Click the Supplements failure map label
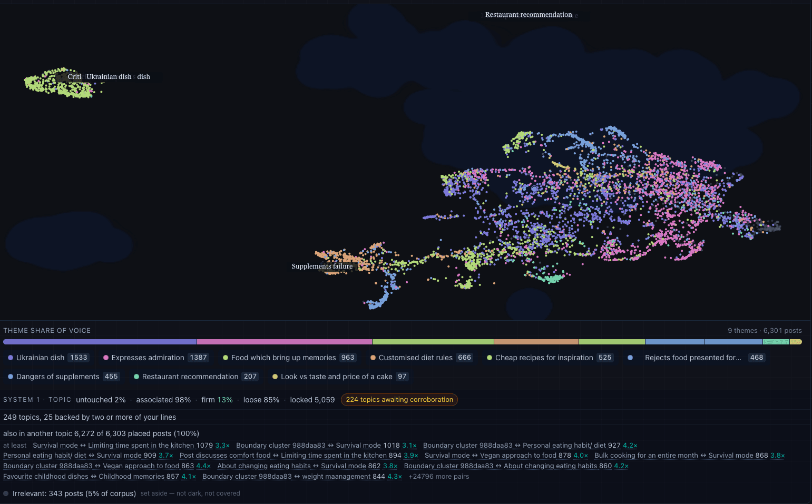Viewport: 812px width, 504px height. [x=322, y=266]
